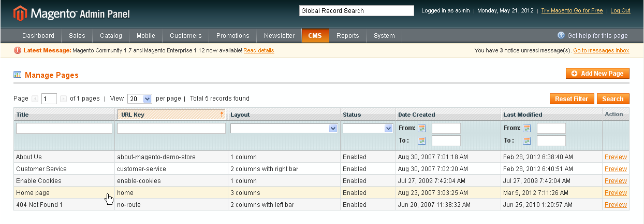The width and height of the screenshot is (644, 224).
Task: Open the System menu
Action: [384, 36]
